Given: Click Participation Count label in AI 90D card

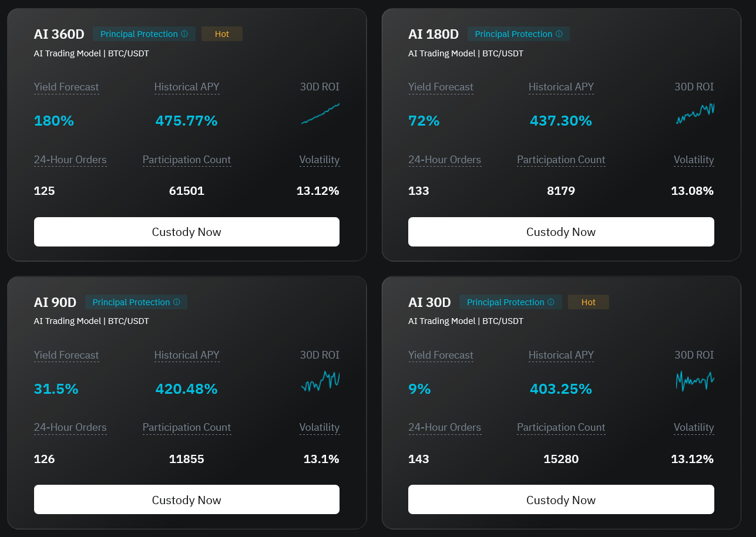Looking at the screenshot, I should [187, 427].
